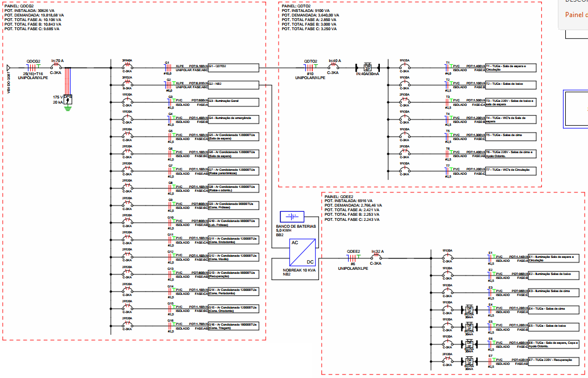
Task: Click the DPS surge protector symbol
Action: 68,99
